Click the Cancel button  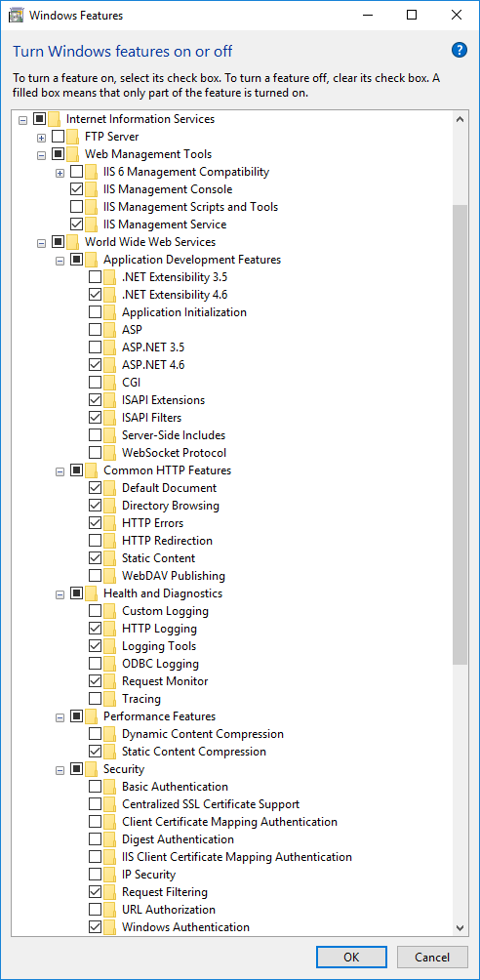(x=432, y=957)
